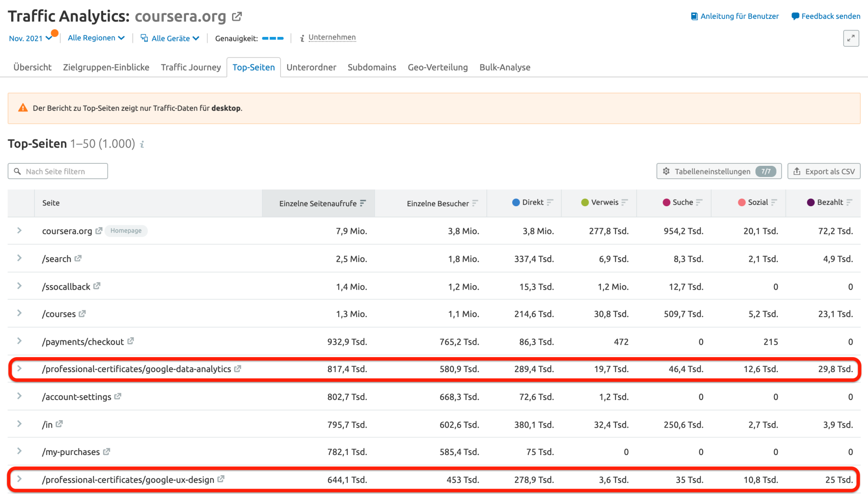868x501 pixels.
Task: Open the Anleitung für Benutzer link
Action: (735, 16)
